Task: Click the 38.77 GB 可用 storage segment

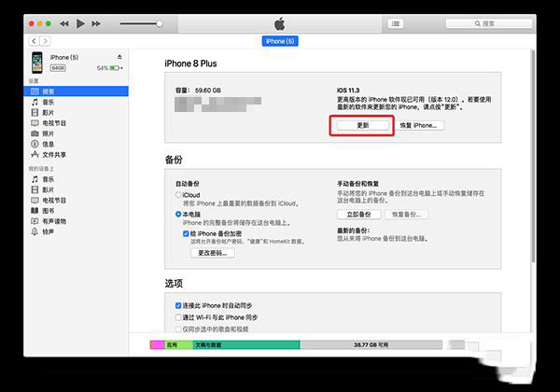Action: click(x=371, y=345)
